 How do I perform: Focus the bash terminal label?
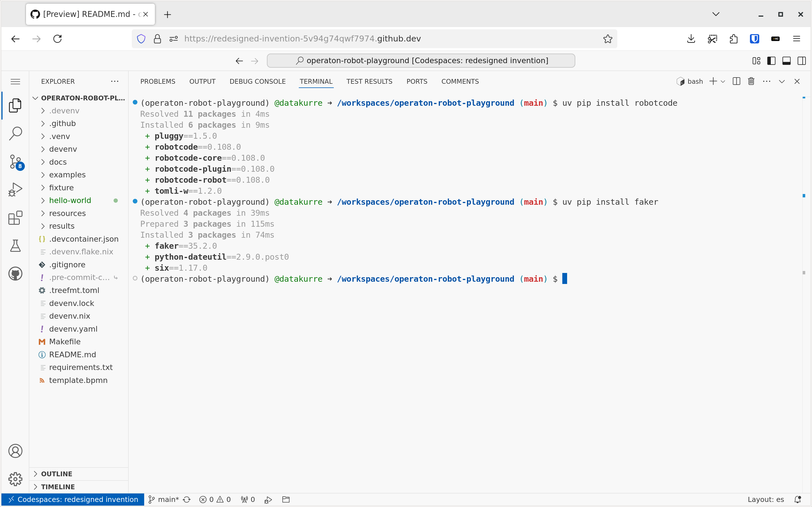(690, 81)
